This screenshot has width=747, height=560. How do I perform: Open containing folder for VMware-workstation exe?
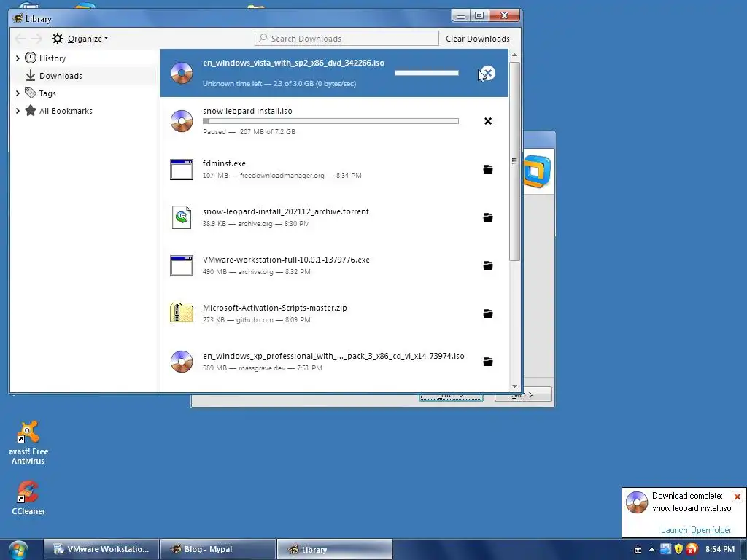tap(488, 265)
